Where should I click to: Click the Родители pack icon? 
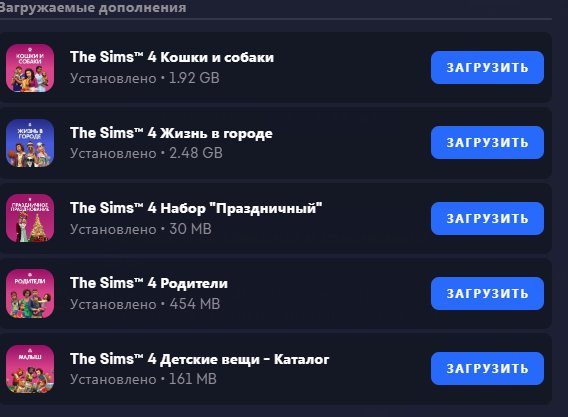[30, 293]
